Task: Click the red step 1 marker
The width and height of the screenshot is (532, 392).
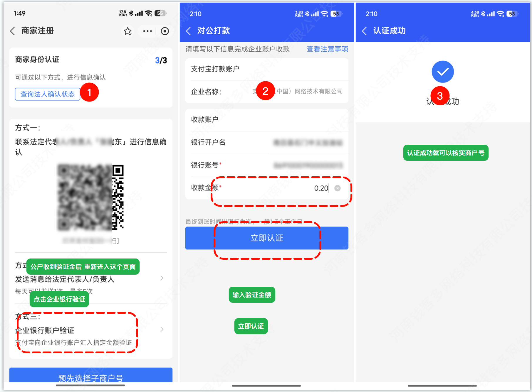Action: coord(89,92)
